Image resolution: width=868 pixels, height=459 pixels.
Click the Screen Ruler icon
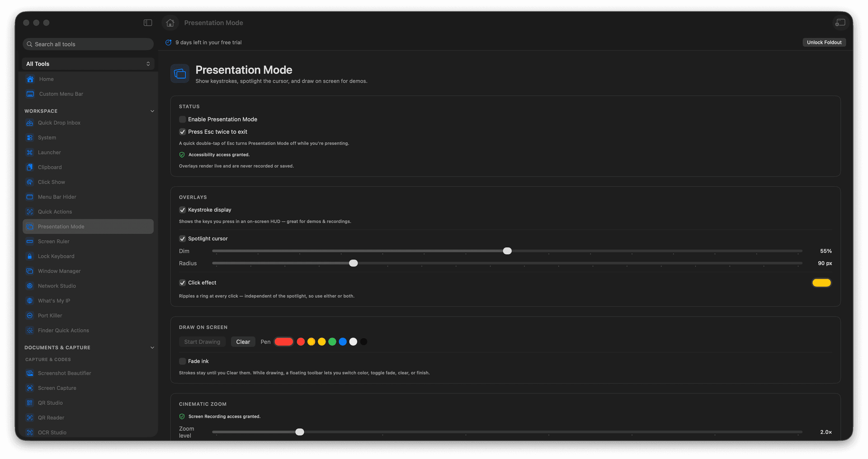[x=30, y=242]
